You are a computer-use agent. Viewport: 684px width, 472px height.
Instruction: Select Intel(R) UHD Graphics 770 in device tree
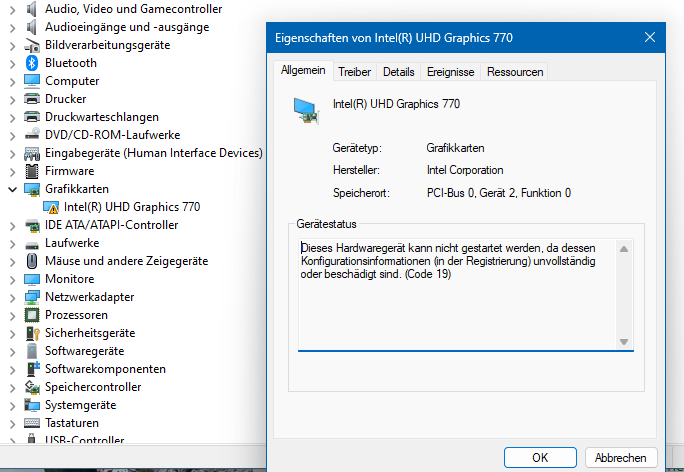point(132,207)
